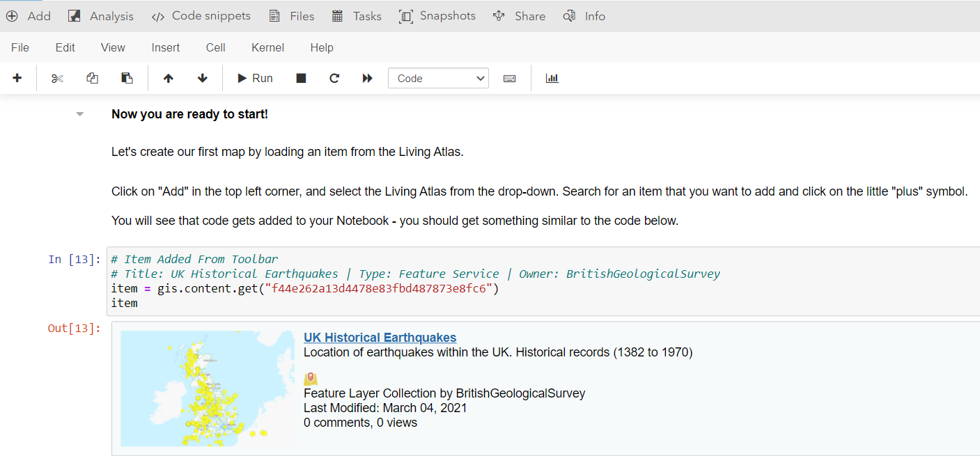The height and width of the screenshot is (456, 980).
Task: Click the 'Location of earthquakes within the UK' description
Action: point(498,352)
